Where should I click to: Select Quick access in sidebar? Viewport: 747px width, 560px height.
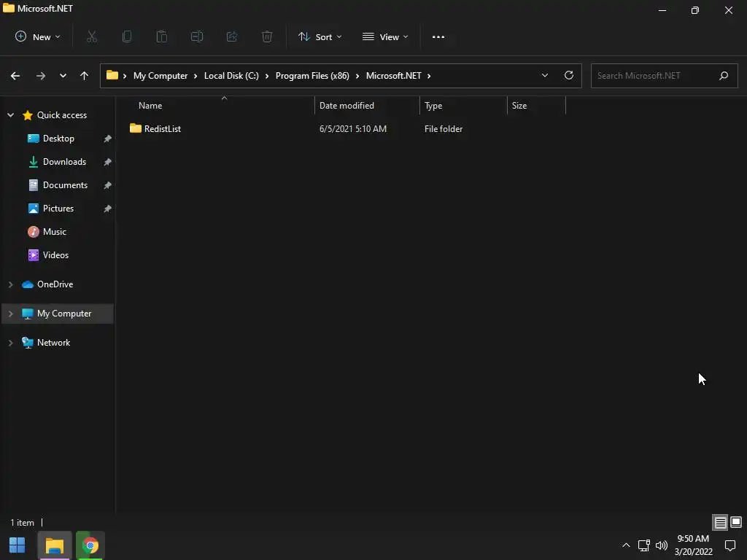(x=62, y=114)
